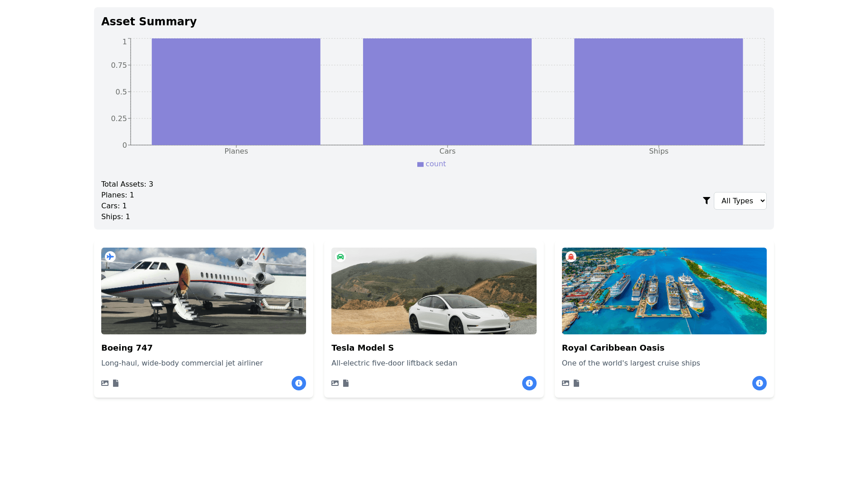The width and height of the screenshot is (868, 488).
Task: Click the image icon under Boeing 747
Action: [x=105, y=383]
